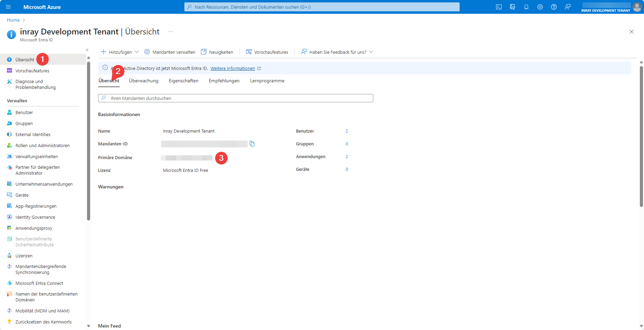This screenshot has height=330, width=644.
Task: Click the Home breadcrumb link
Action: pyautogui.click(x=13, y=20)
